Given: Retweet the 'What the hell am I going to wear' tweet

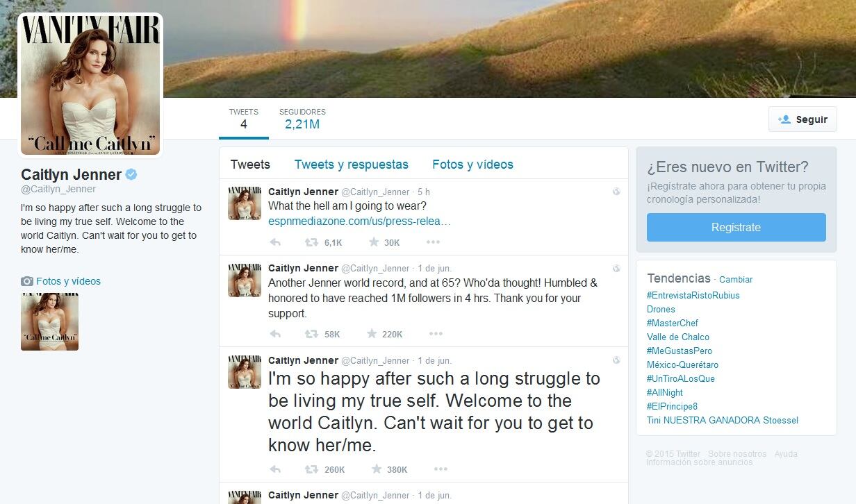Looking at the screenshot, I should (312, 242).
